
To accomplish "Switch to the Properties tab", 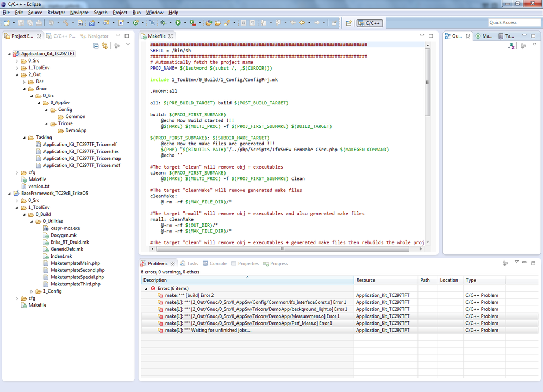I will click(245, 264).
